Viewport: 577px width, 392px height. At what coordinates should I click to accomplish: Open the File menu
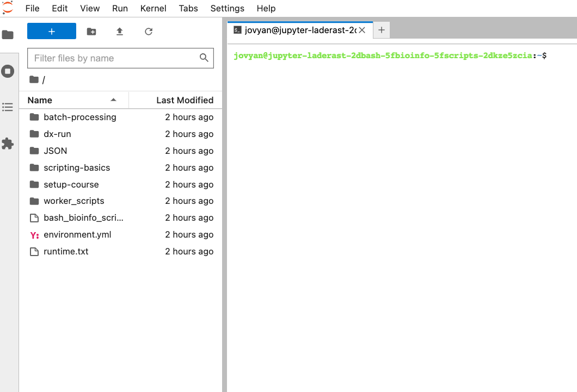pos(32,9)
